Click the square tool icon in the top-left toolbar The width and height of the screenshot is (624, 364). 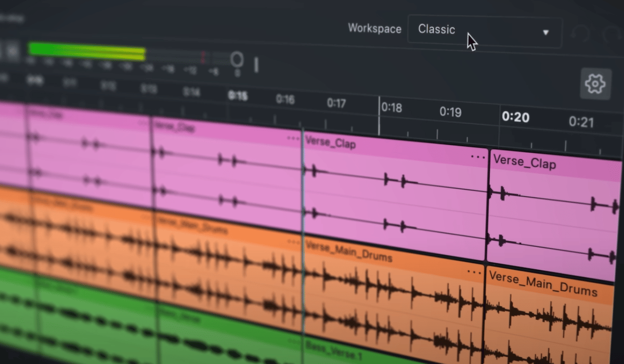pyautogui.click(x=11, y=50)
